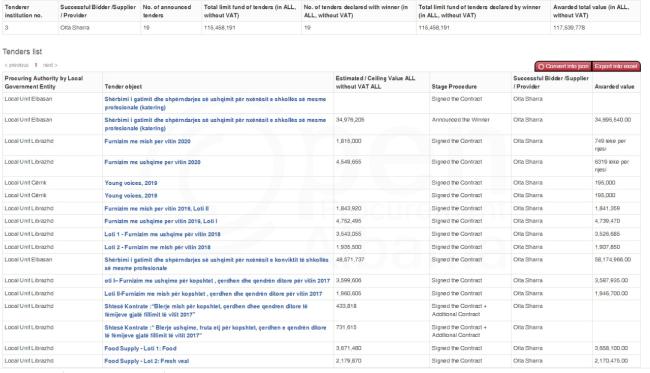Image resolution: width=650 pixels, height=373 pixels.
Task: Click estimated value 3,671,480
Action: [x=348, y=349]
